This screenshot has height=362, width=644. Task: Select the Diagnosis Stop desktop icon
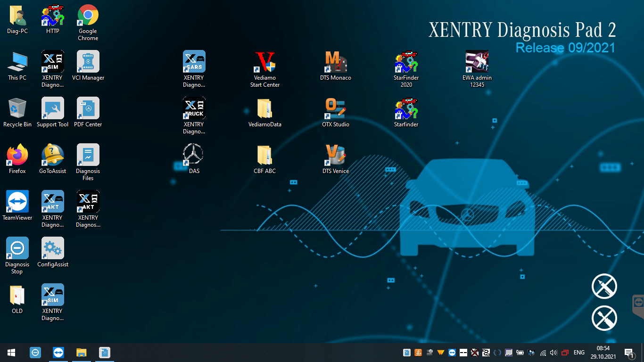(x=17, y=256)
